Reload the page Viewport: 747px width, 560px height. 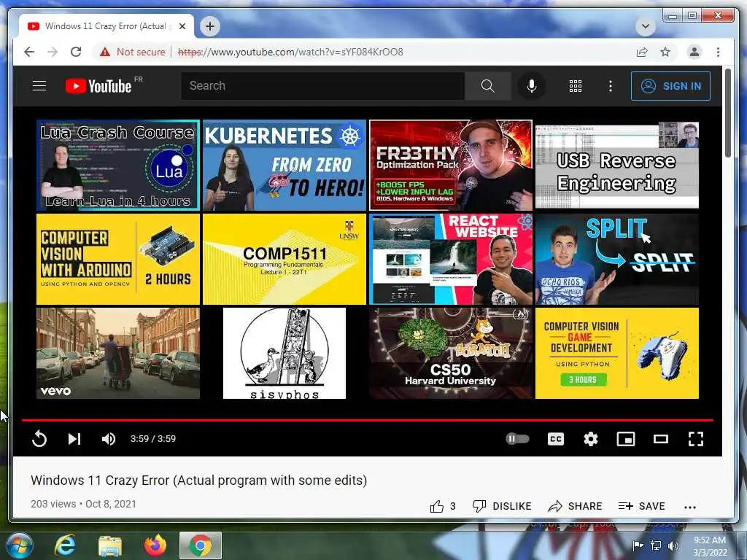tap(76, 52)
